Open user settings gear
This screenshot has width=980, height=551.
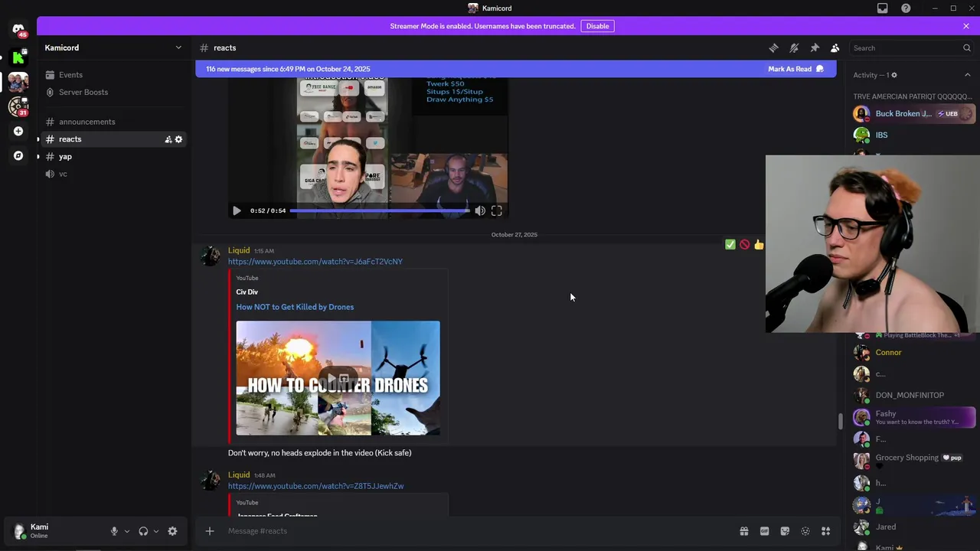[x=172, y=531]
